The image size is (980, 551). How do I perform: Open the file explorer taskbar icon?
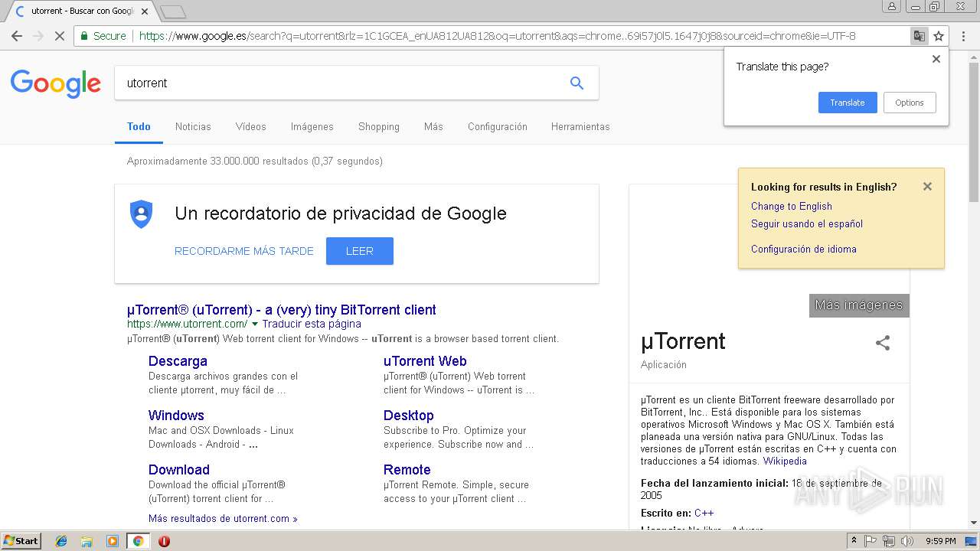[87, 541]
